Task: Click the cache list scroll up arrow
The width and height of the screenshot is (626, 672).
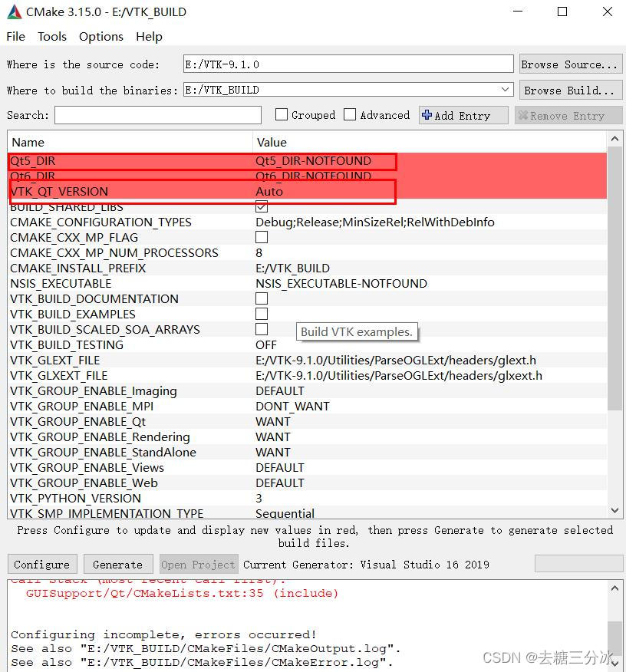Action: [x=614, y=139]
